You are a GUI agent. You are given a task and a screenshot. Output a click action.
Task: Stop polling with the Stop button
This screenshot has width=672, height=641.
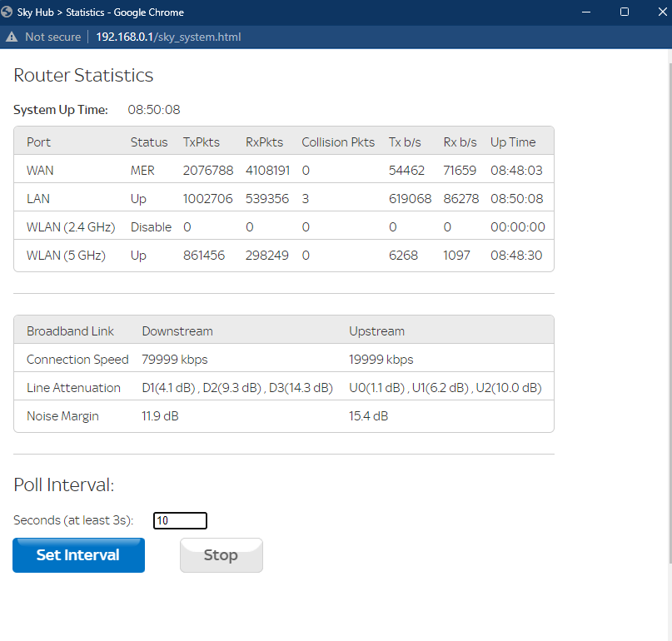221,555
